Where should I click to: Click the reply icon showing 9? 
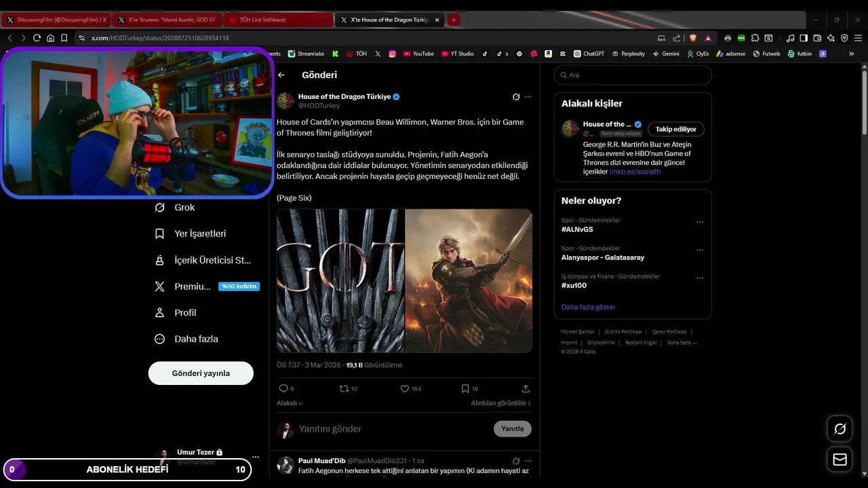pyautogui.click(x=283, y=388)
